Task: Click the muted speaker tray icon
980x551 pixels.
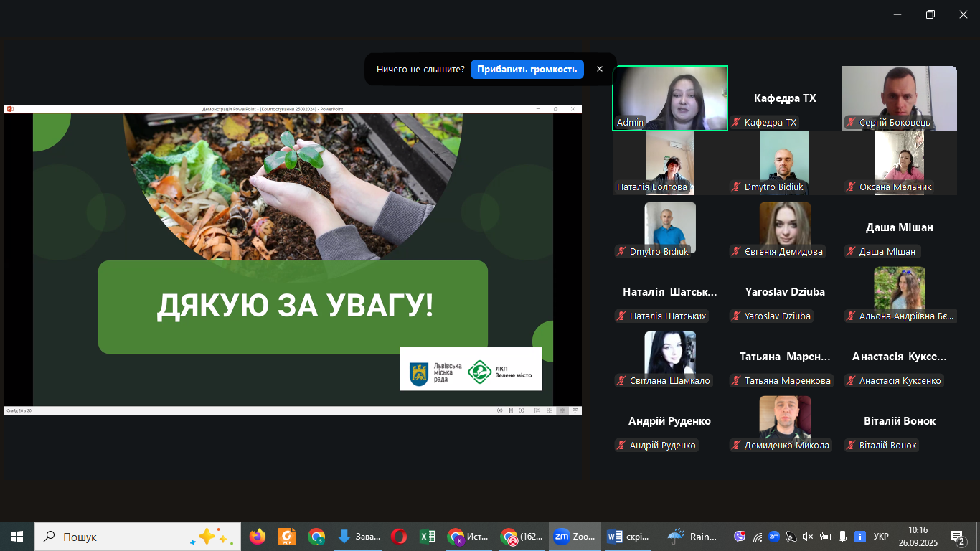Action: 808,537
